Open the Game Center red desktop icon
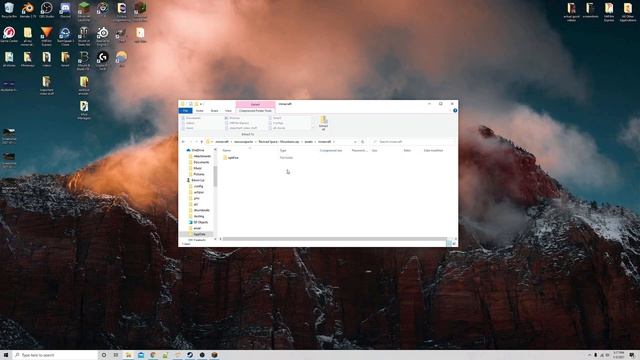This screenshot has width=640, height=360. pyautogui.click(x=9, y=34)
